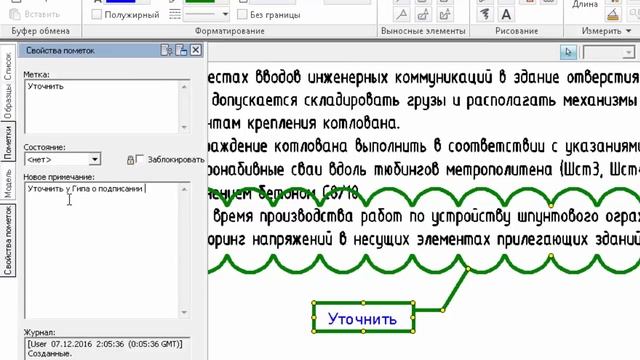Click the dock icon beside the panel close button

pos(181,50)
